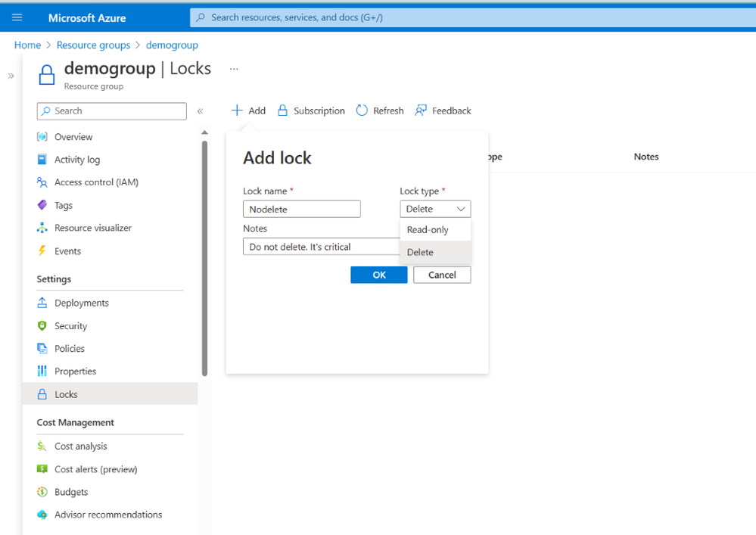Open the more options ellipsis beside Locks title

click(234, 69)
